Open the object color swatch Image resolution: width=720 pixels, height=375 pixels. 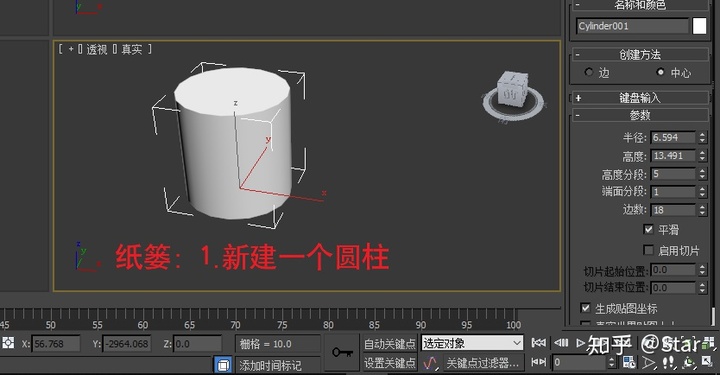pyautogui.click(x=699, y=26)
